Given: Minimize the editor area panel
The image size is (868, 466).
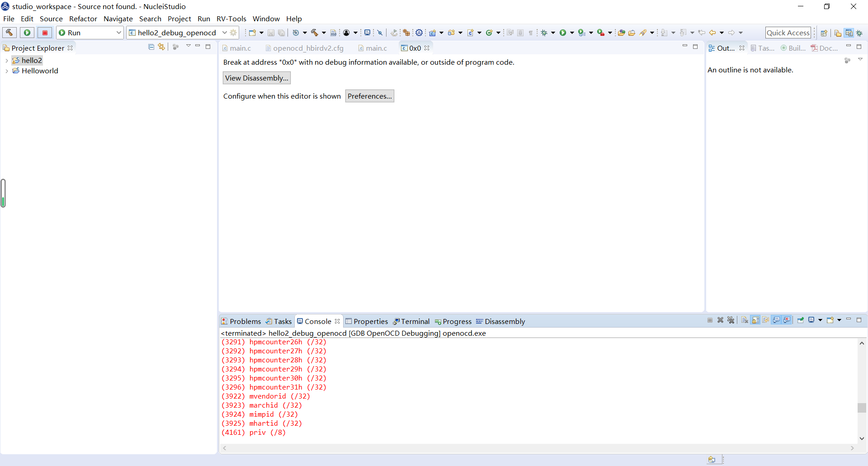Looking at the screenshot, I should [x=685, y=46].
